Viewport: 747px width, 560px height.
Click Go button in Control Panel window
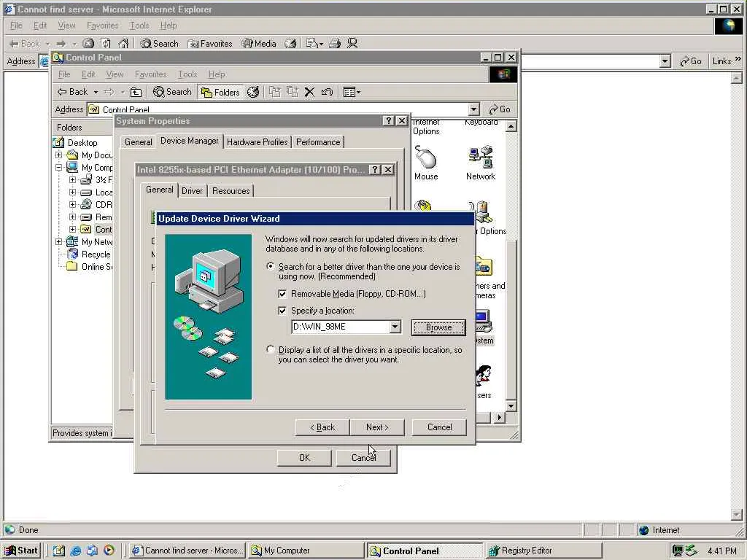coord(499,109)
